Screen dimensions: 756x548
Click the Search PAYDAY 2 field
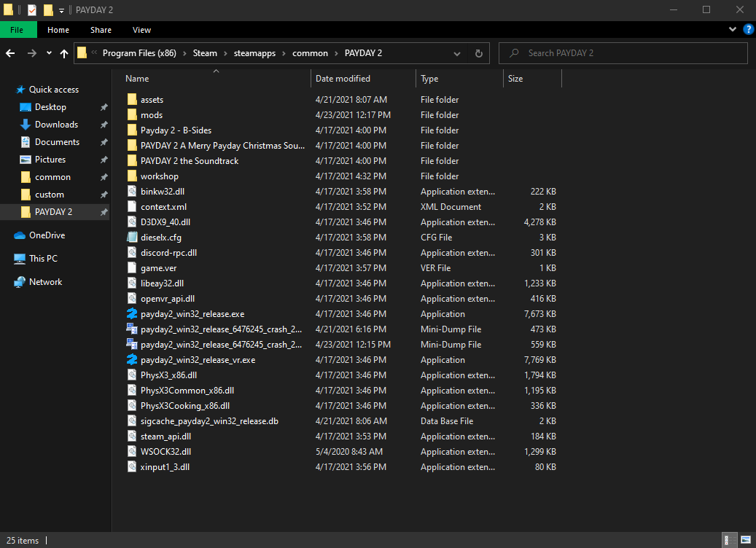(x=623, y=53)
